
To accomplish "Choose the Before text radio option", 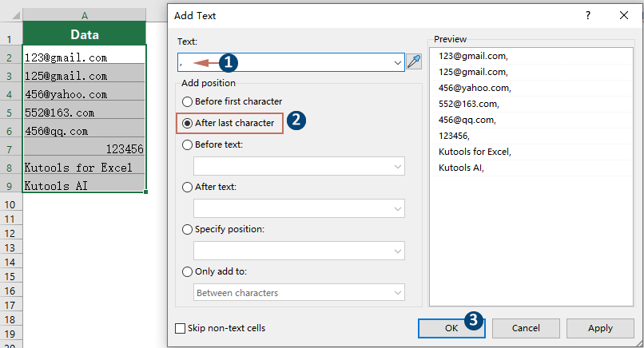I will click(188, 144).
